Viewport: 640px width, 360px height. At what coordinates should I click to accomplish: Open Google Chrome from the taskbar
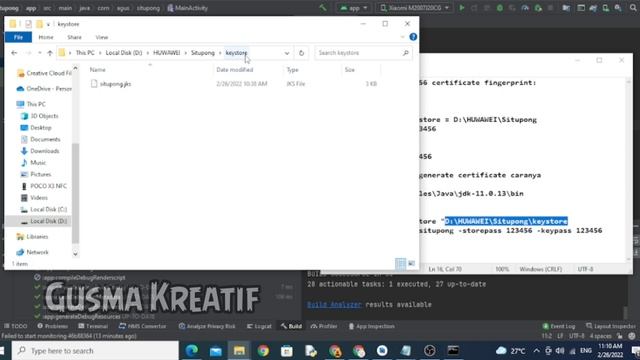263,351
